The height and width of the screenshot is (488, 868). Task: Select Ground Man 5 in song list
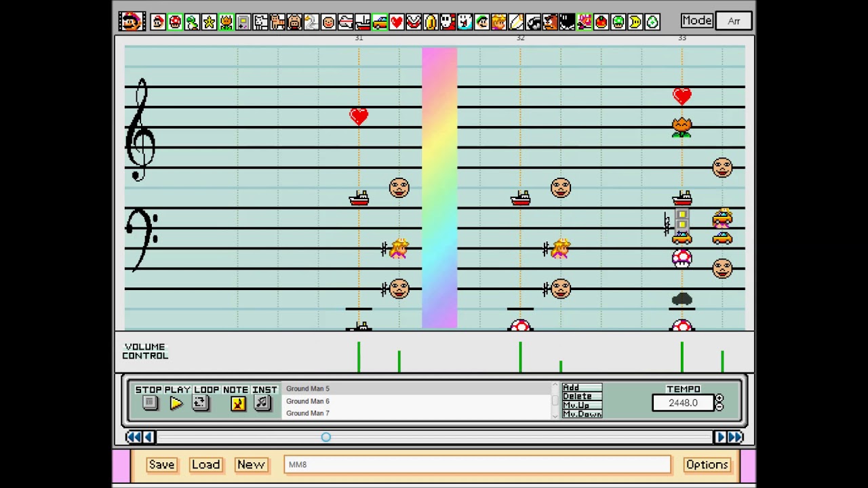[x=417, y=388]
